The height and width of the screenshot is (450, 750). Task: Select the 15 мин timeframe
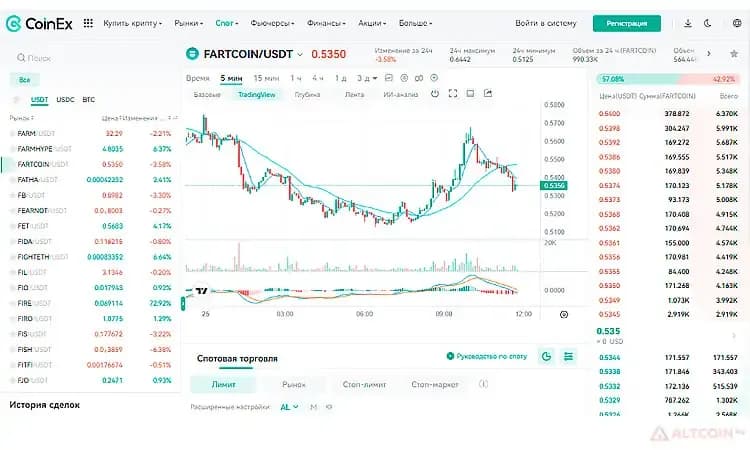coord(266,78)
